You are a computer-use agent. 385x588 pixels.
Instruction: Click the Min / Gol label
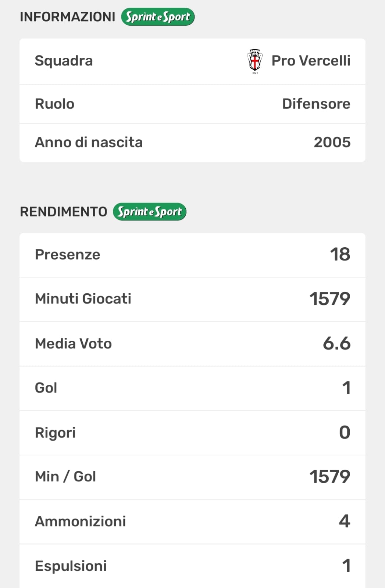65,477
